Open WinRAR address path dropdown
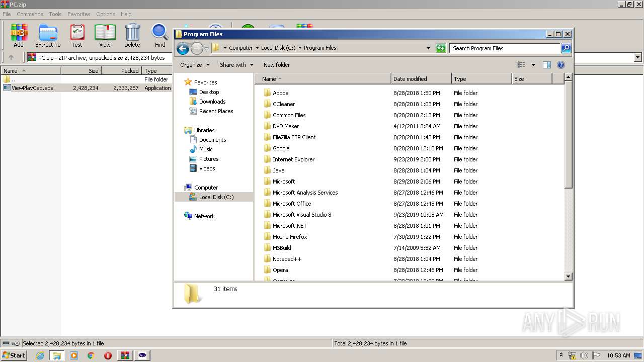Image resolution: width=644 pixels, height=362 pixels. (638, 58)
